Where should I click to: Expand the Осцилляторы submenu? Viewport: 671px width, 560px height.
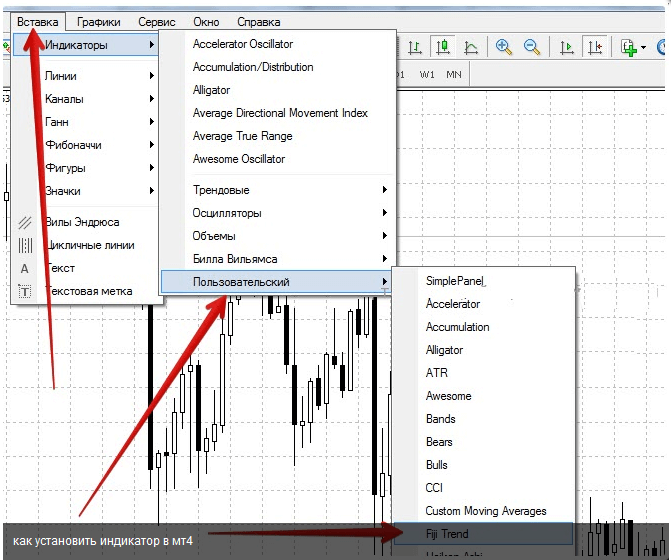click(288, 213)
